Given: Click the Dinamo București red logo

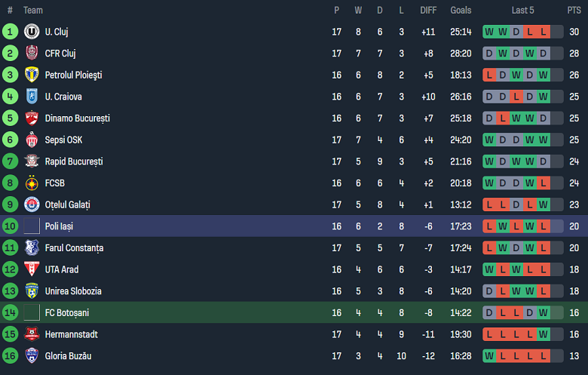Looking at the screenshot, I should [x=32, y=118].
